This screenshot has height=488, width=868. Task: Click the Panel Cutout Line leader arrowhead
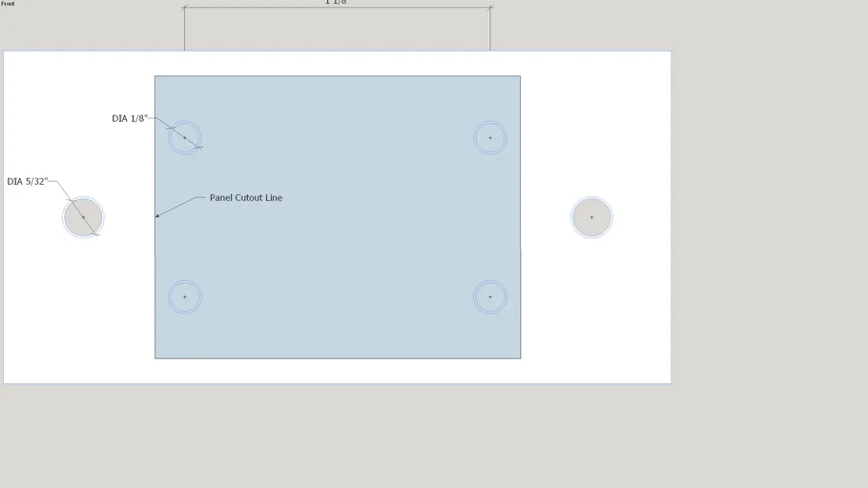[x=157, y=216]
